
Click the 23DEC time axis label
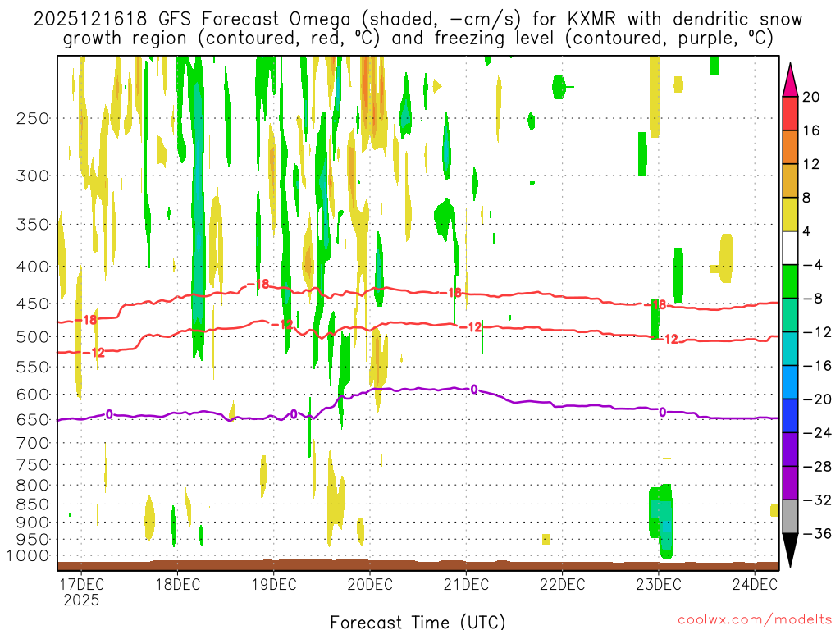point(659,584)
